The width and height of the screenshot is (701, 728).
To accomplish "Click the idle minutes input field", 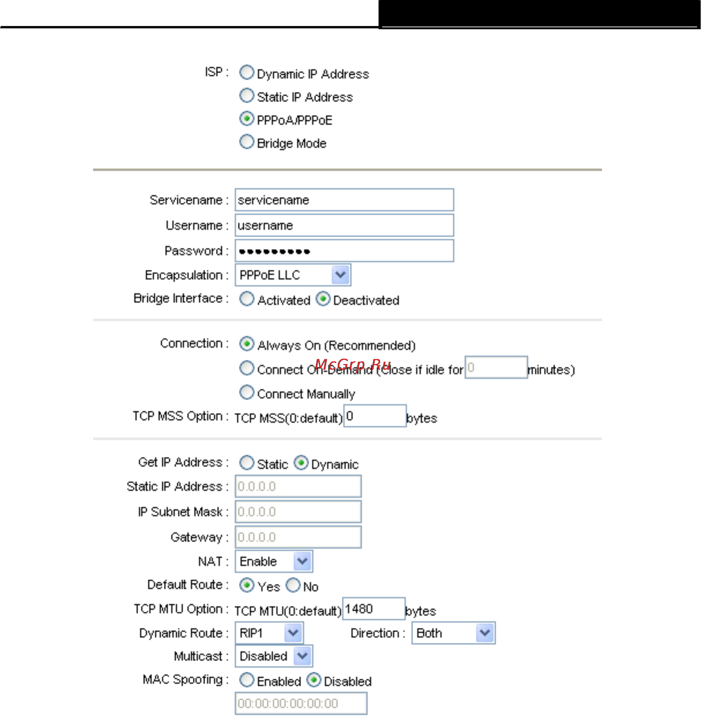I will [496, 367].
